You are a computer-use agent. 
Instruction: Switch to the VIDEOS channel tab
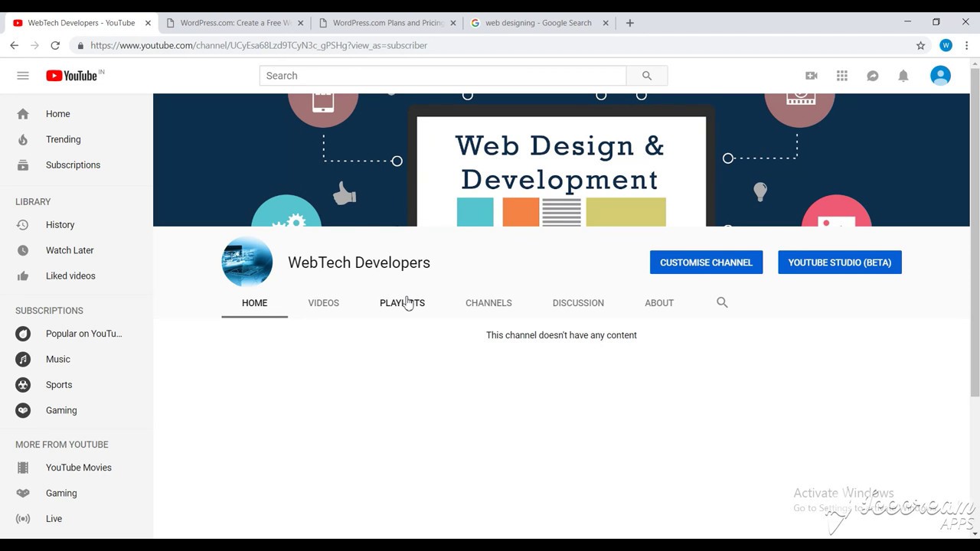[x=323, y=303]
